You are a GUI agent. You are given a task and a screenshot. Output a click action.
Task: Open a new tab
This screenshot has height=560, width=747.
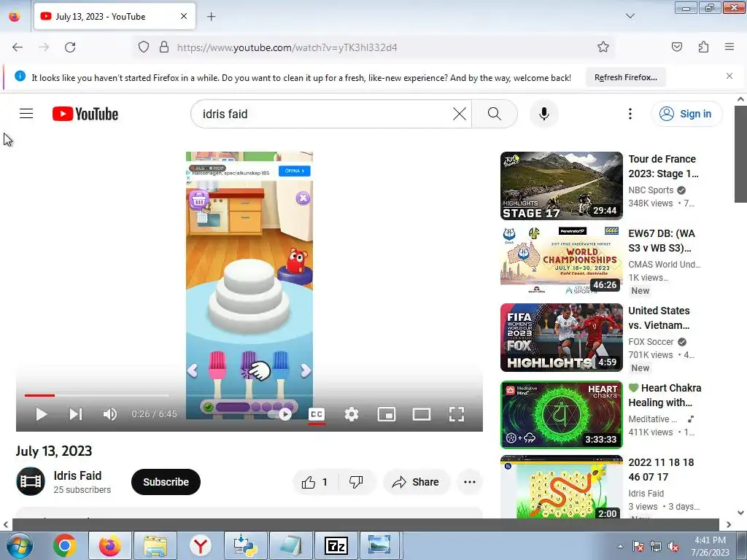(x=211, y=17)
